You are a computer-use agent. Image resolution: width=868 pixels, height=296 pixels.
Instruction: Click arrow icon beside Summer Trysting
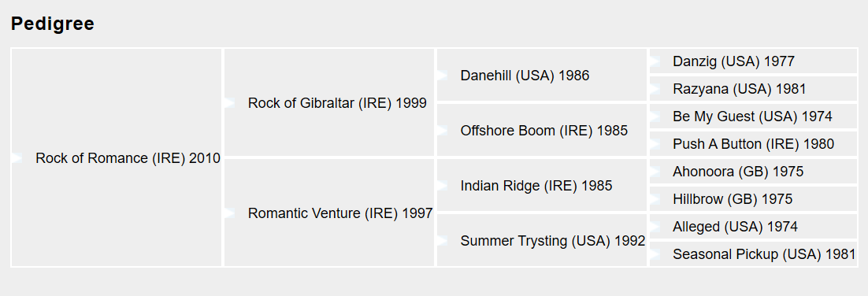pyautogui.click(x=442, y=241)
